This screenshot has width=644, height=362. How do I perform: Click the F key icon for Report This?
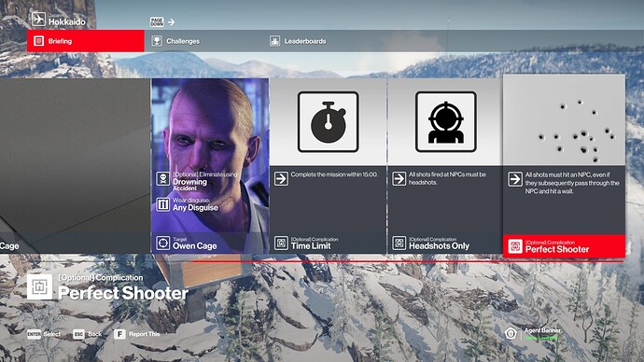coord(119,334)
